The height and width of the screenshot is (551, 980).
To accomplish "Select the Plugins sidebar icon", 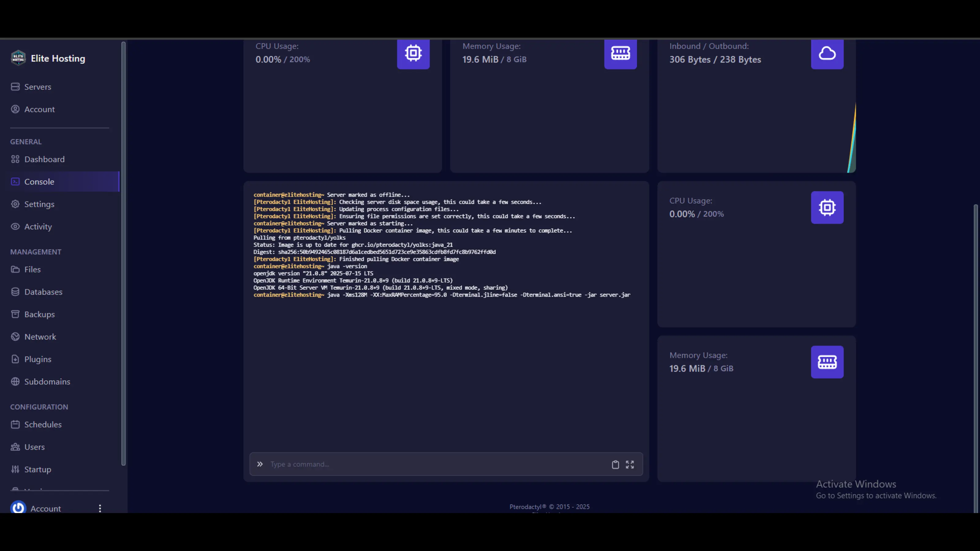I will 15,359.
